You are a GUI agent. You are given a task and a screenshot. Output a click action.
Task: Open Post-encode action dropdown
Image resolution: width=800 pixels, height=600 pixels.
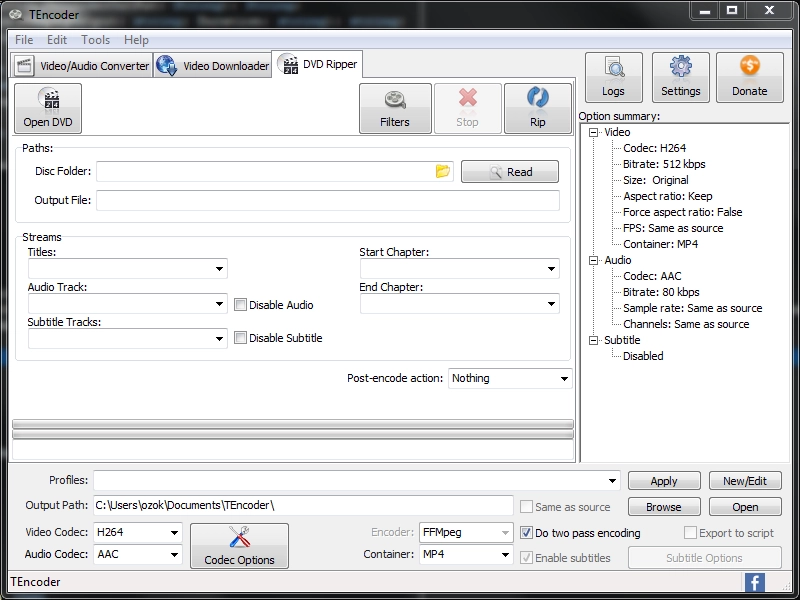[510, 379]
